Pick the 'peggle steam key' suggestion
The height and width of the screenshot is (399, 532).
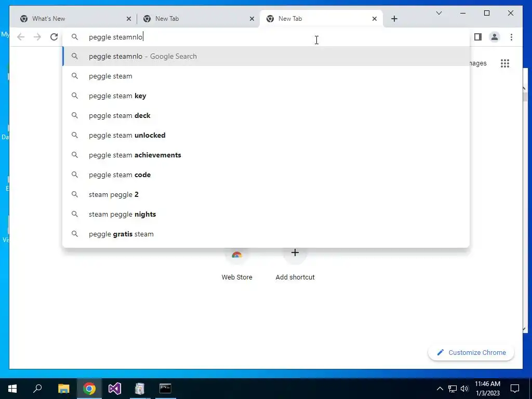[267, 96]
